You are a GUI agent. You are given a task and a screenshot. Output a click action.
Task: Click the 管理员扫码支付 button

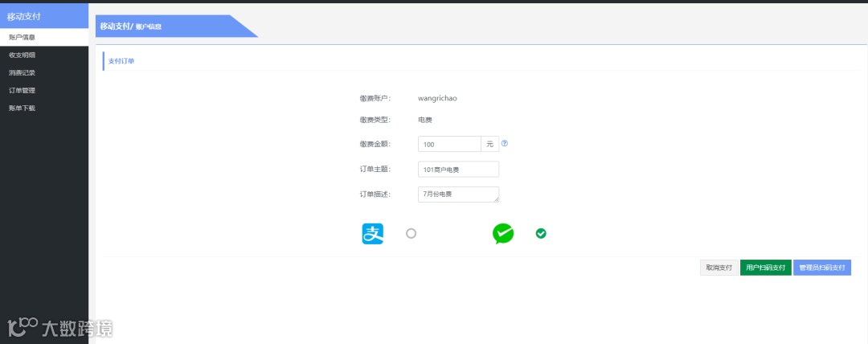822,268
